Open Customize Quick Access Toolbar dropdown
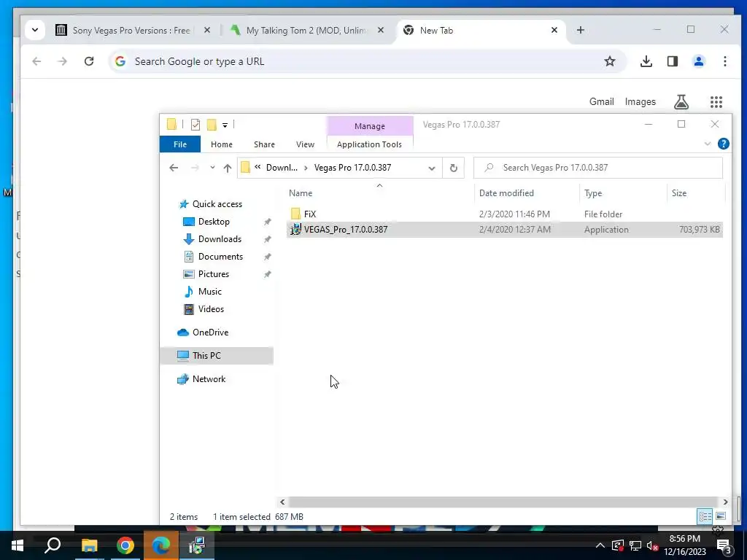The image size is (747, 560). 225,125
